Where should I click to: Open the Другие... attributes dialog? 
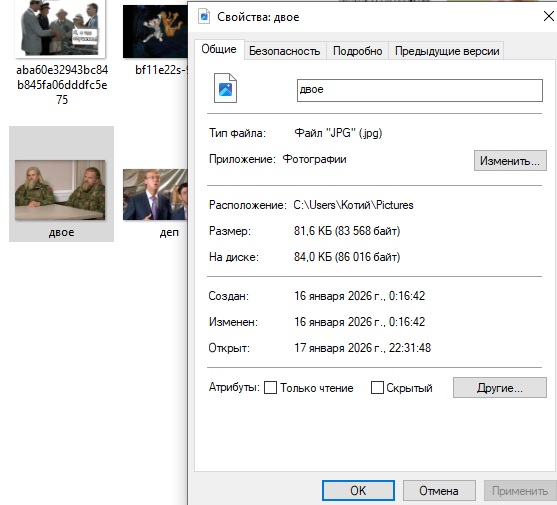coord(499,387)
